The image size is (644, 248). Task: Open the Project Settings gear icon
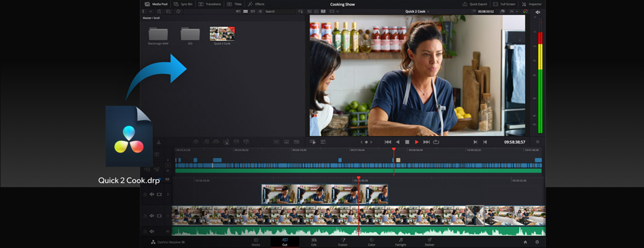pyautogui.click(x=537, y=242)
